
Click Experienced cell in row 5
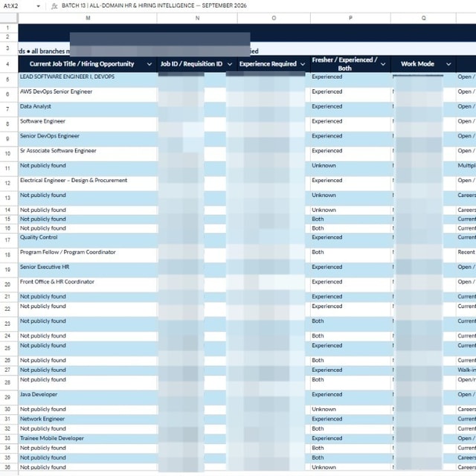(350, 80)
